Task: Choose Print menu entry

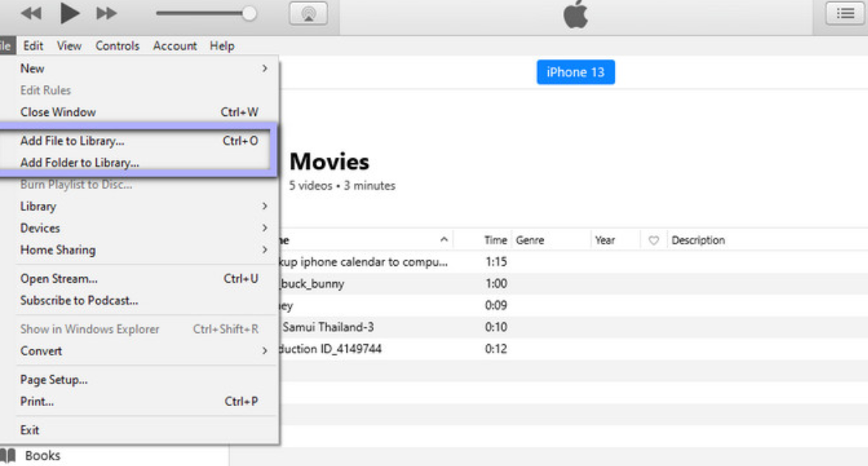Action: pos(139,401)
